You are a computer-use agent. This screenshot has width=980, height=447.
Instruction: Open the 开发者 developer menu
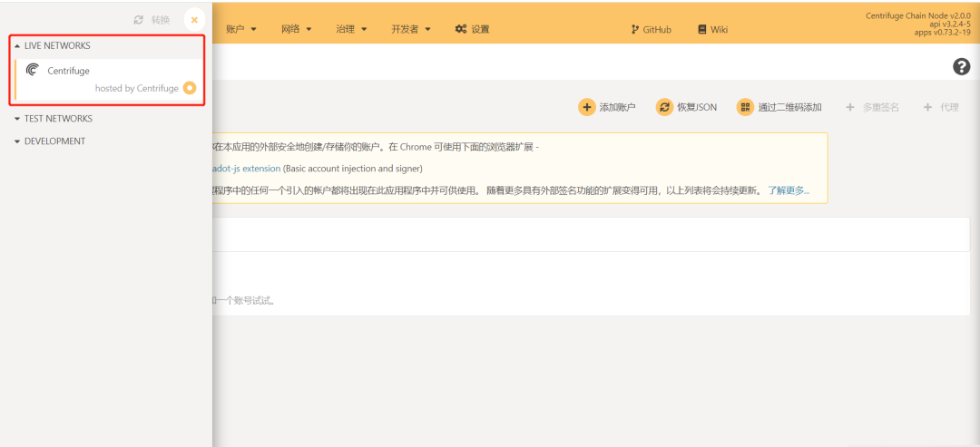411,29
